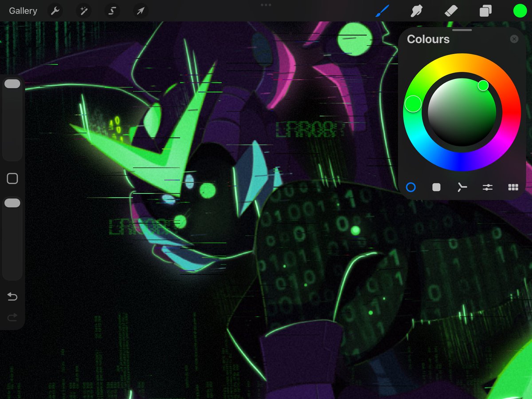Screen dimensions: 532x399
Task: Switch to Disc colour tab
Action: (x=411, y=187)
